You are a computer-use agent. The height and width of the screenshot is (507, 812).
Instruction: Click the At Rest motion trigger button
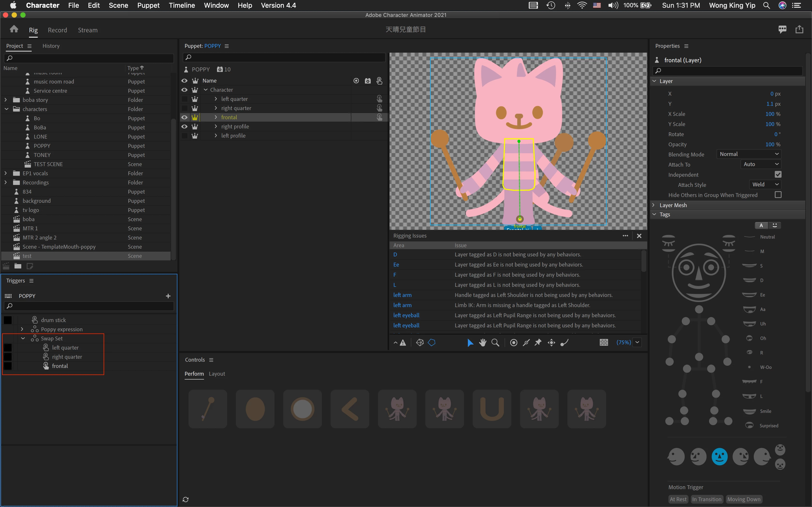(678, 499)
